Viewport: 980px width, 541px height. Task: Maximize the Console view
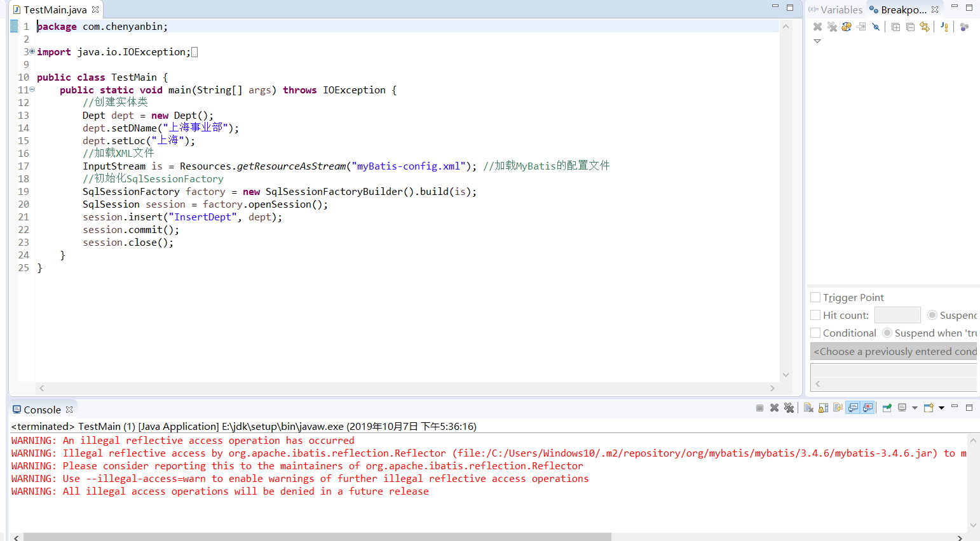pyautogui.click(x=969, y=408)
